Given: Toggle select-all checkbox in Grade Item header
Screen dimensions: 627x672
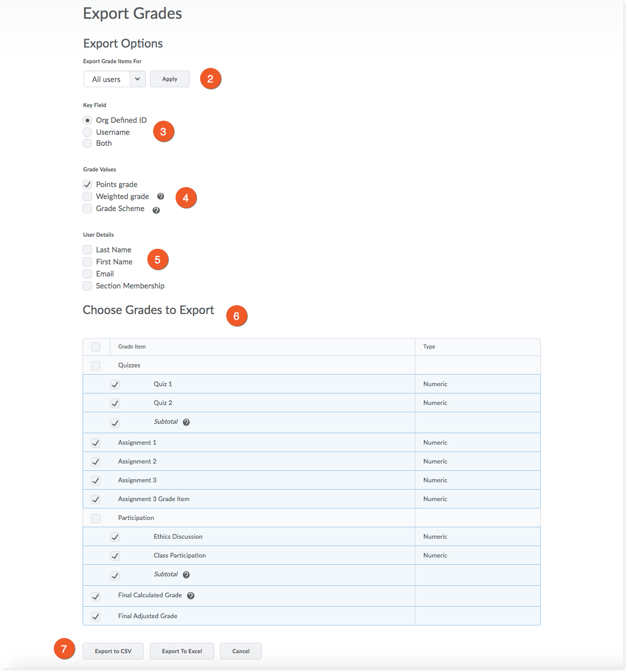Looking at the screenshot, I should point(96,347).
